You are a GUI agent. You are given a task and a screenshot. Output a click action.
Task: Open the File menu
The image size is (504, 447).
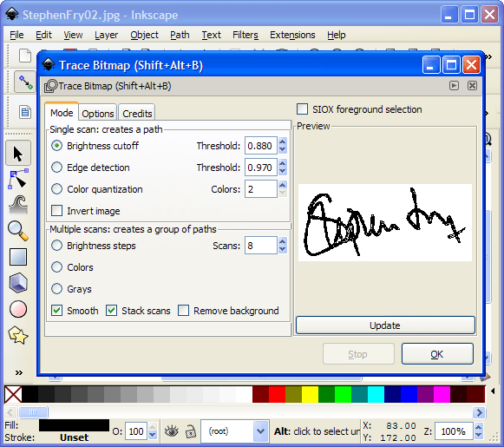tap(16, 35)
